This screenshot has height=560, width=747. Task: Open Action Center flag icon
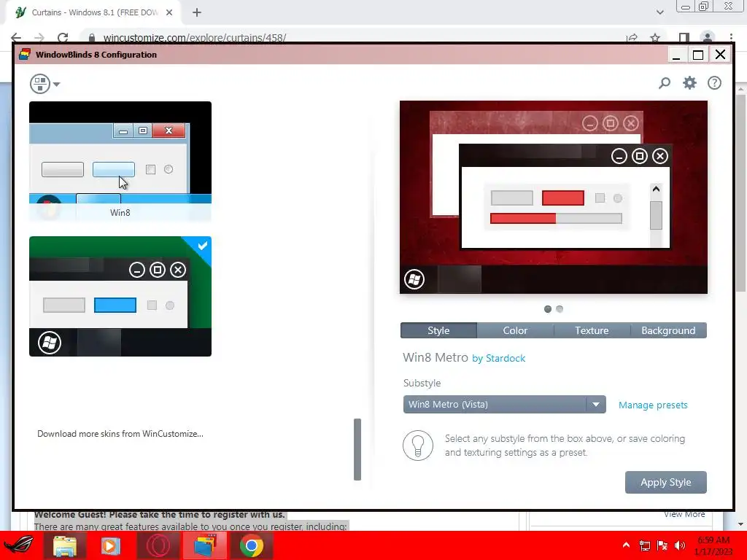click(x=662, y=545)
